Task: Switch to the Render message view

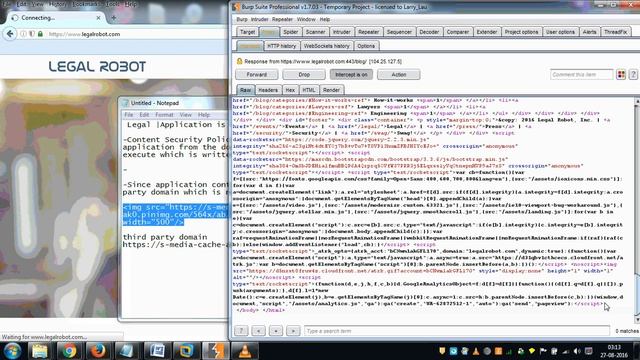Action: (331, 90)
